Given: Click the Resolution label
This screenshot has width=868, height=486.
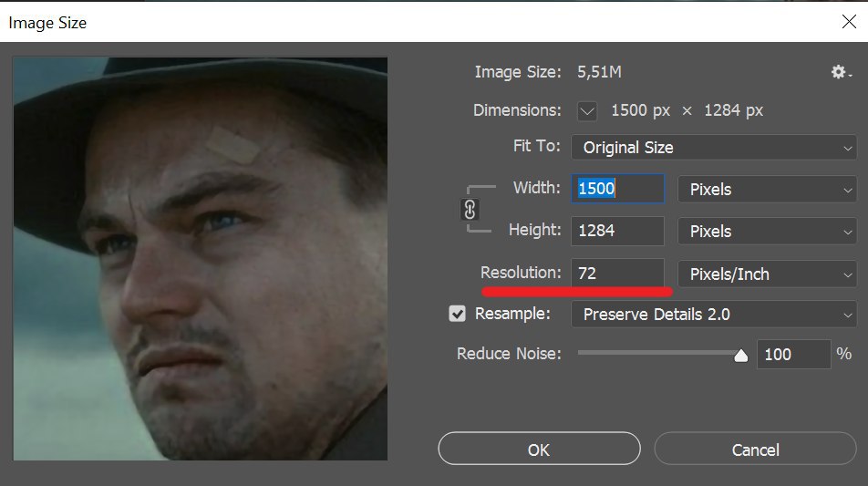Looking at the screenshot, I should click(521, 273).
